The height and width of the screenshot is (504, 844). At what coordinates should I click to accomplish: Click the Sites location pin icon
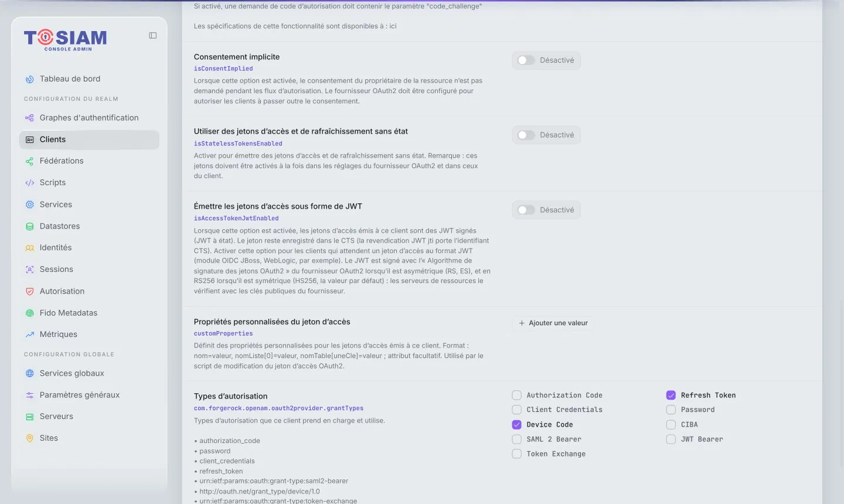pos(30,438)
